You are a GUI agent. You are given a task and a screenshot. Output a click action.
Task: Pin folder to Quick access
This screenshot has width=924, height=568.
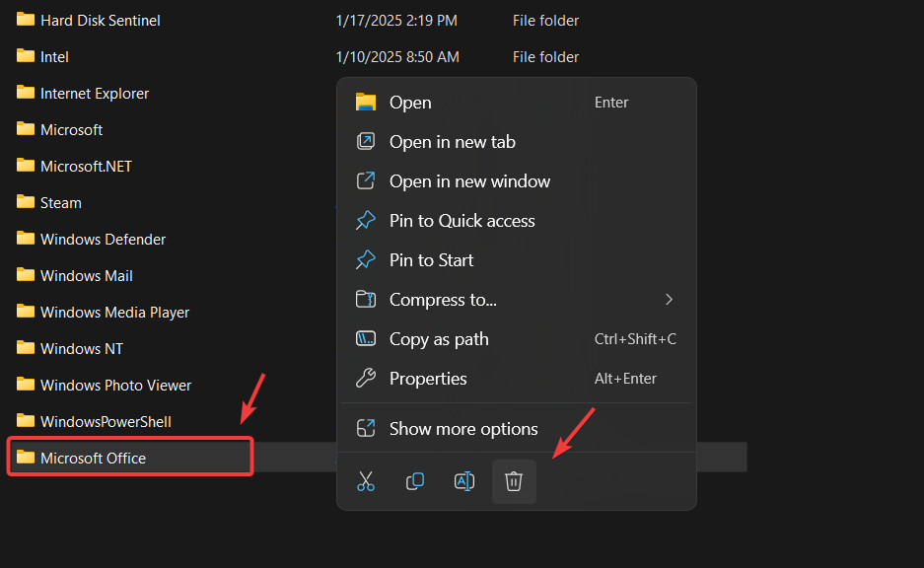(x=462, y=221)
